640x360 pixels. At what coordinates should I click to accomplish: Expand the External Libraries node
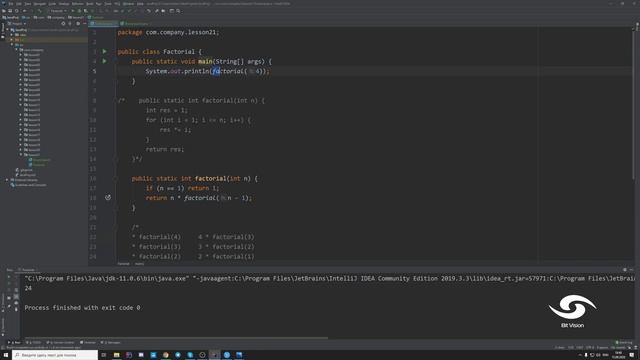(7, 180)
